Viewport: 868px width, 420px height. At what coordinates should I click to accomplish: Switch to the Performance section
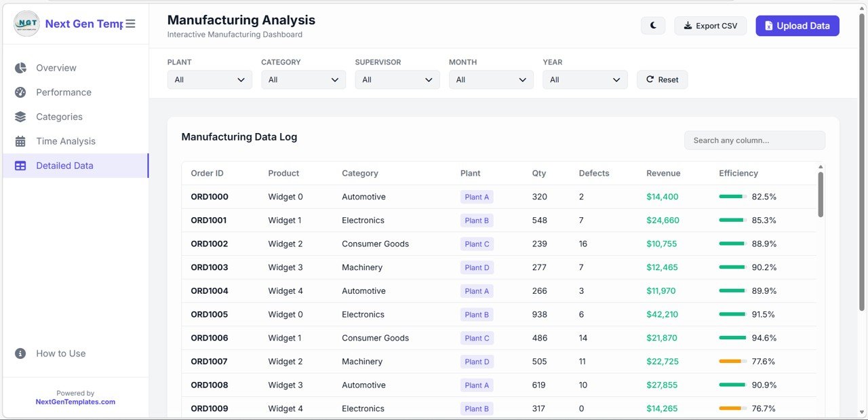click(x=64, y=92)
